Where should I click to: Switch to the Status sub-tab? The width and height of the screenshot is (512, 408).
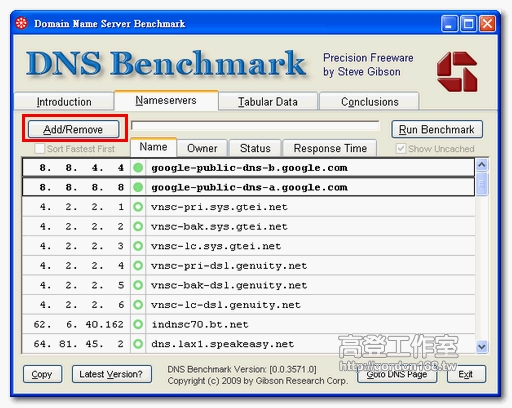coord(255,148)
